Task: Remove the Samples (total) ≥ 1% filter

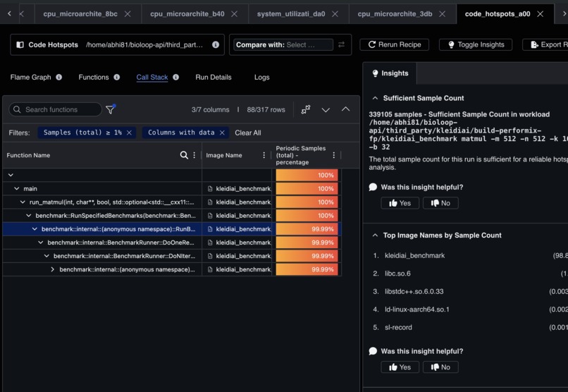Action: (129, 133)
